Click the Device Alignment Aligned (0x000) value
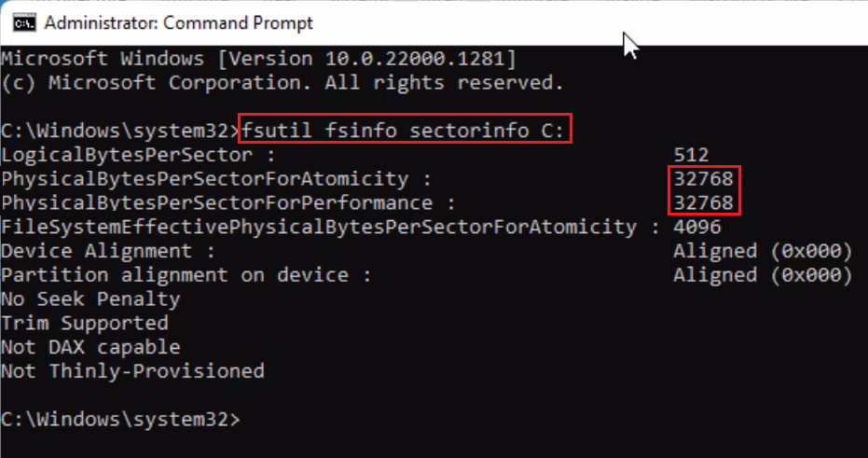 pos(763,251)
